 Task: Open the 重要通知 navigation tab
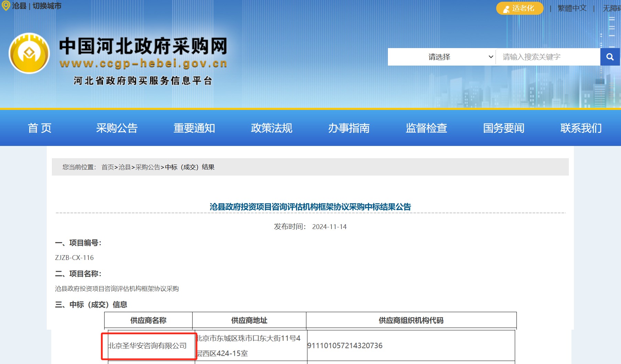(x=194, y=128)
